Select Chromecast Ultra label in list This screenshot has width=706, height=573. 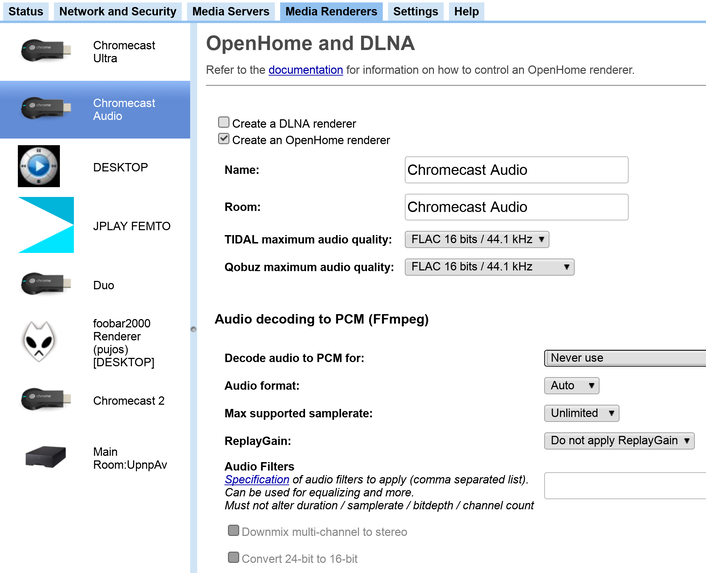pyautogui.click(x=124, y=52)
